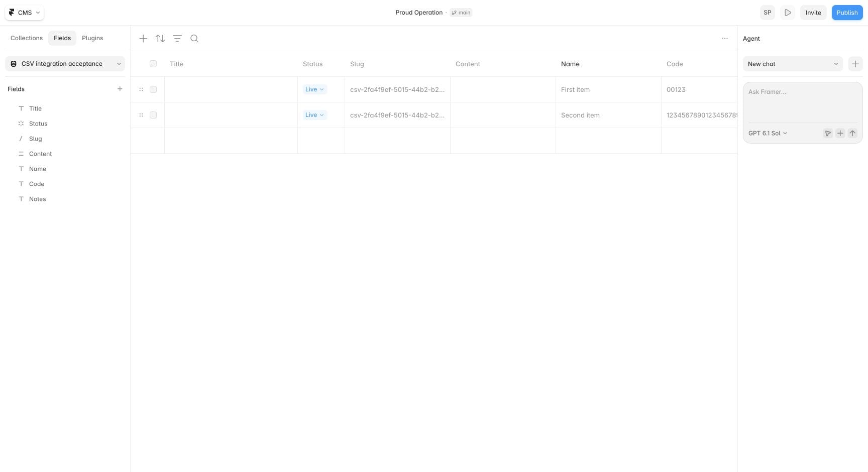The height and width of the screenshot is (472, 868).
Task: Click the Ask Framer input field
Action: tap(803, 103)
